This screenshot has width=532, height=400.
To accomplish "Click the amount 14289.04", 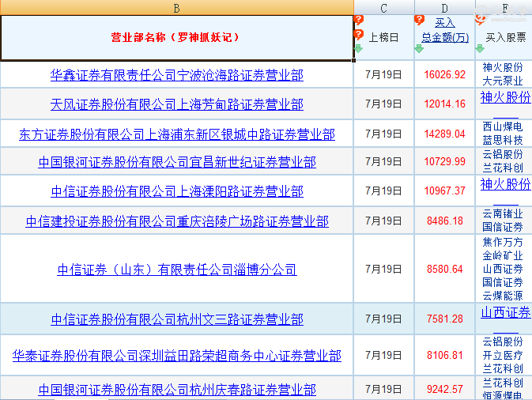I will point(445,134).
